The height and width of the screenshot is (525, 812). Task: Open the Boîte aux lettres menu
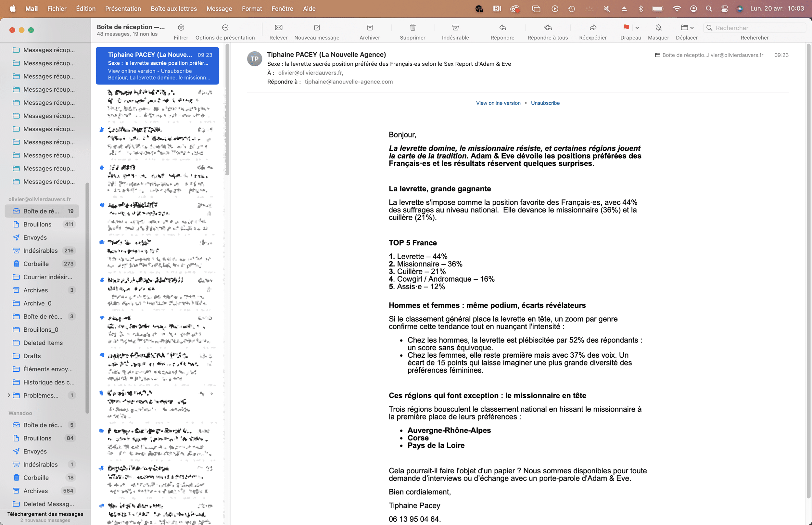(173, 8)
